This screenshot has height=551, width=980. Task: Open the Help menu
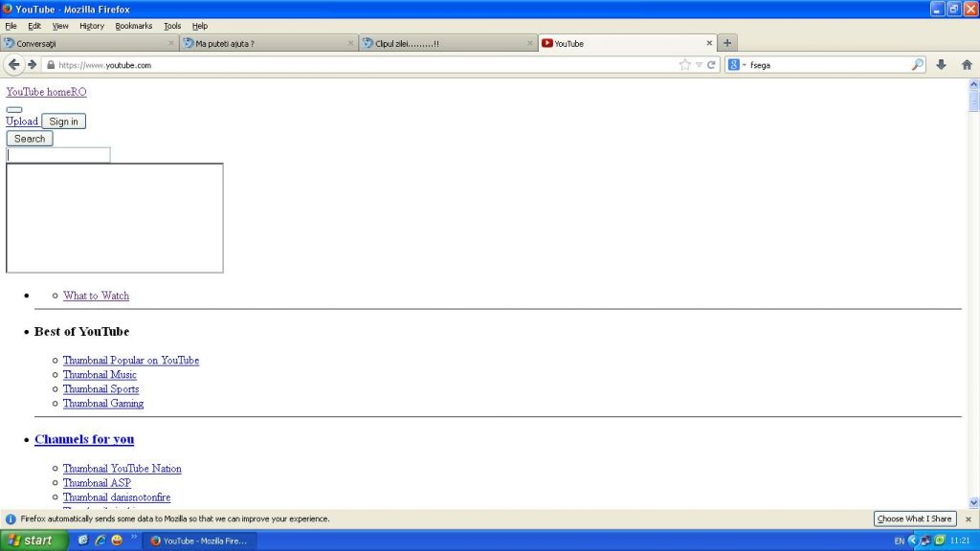[x=200, y=26]
